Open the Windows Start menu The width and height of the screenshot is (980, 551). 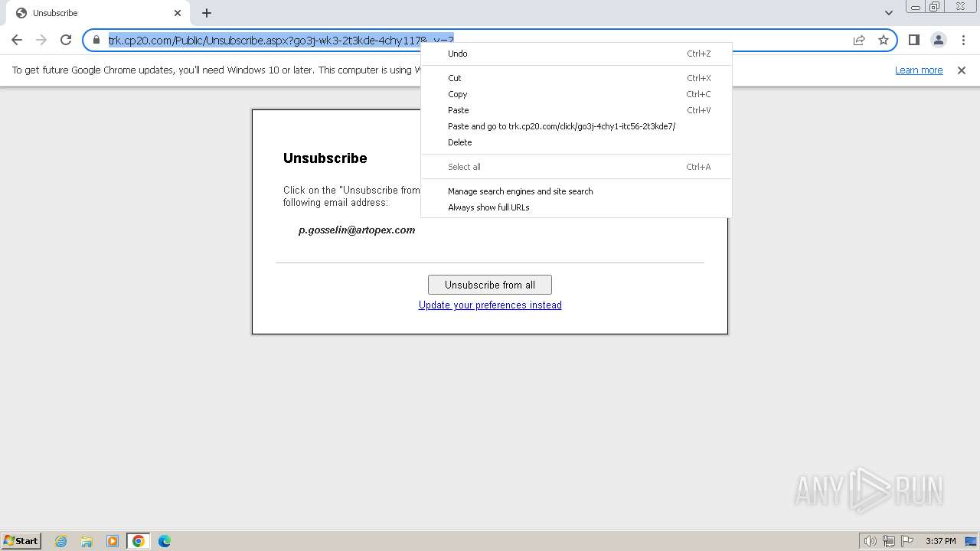tap(21, 541)
